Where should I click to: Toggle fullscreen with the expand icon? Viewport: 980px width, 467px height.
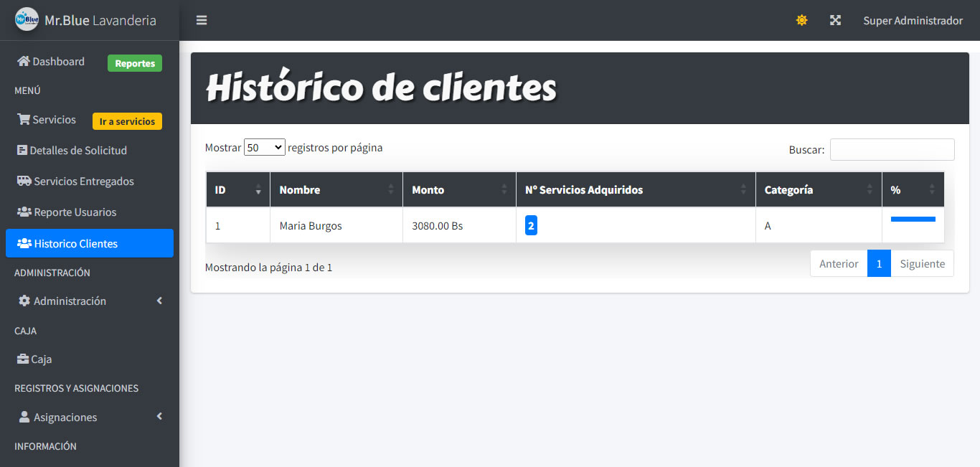835,20
